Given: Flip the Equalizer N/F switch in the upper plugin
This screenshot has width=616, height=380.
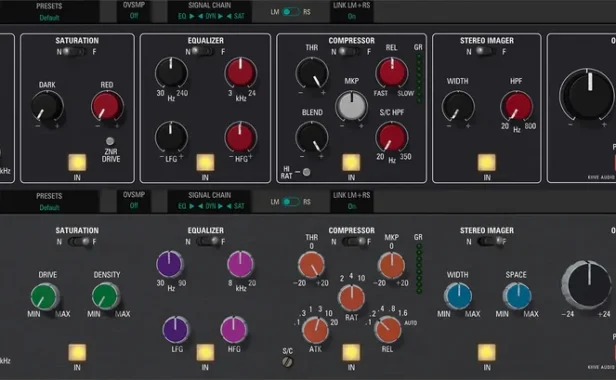Looking at the screenshot, I should click(x=203, y=51).
